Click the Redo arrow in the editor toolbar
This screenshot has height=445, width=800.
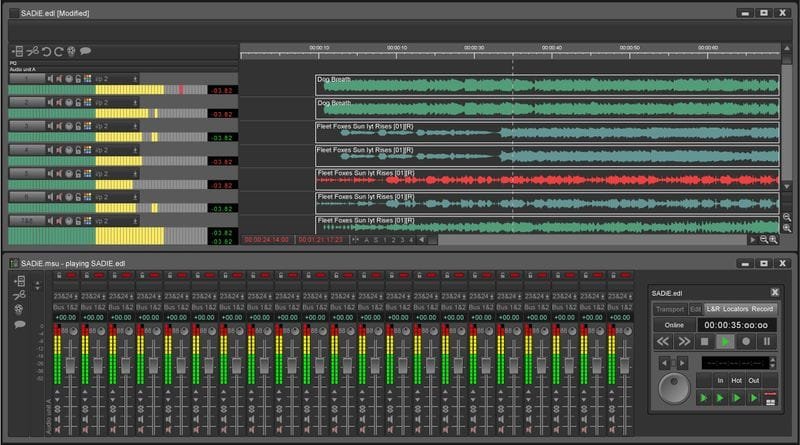pyautogui.click(x=59, y=50)
